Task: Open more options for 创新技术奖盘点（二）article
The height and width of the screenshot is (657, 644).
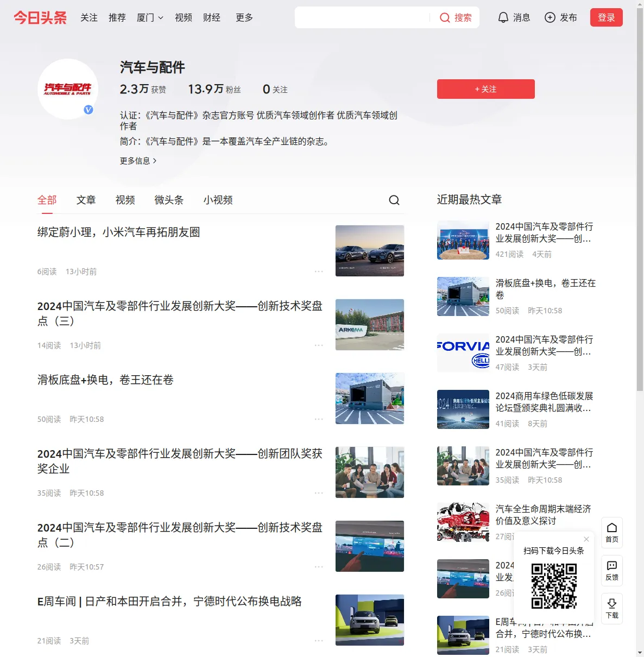Action: 319,566
